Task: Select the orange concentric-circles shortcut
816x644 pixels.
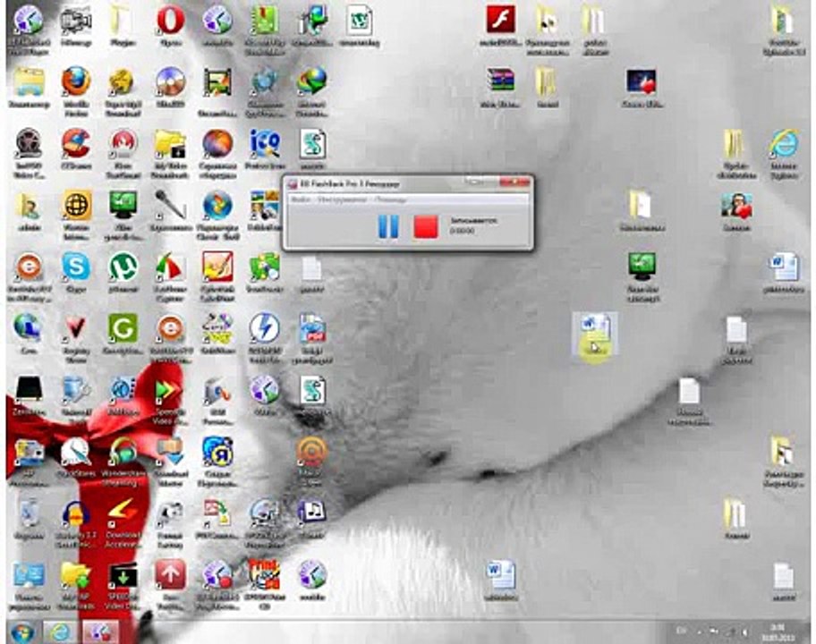Action: point(311,452)
